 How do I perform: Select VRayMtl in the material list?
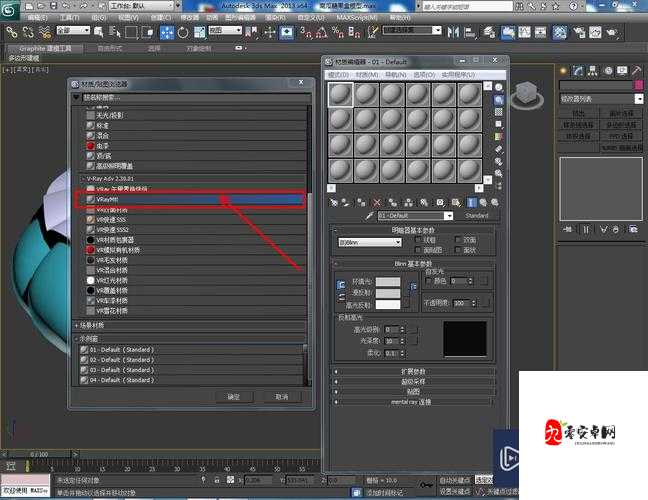tap(191, 199)
